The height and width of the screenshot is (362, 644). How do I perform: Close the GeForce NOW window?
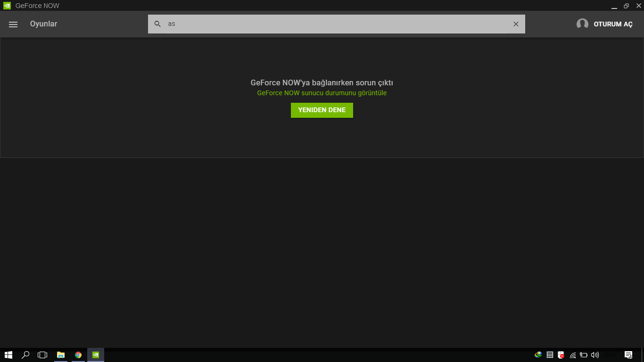coord(639,6)
